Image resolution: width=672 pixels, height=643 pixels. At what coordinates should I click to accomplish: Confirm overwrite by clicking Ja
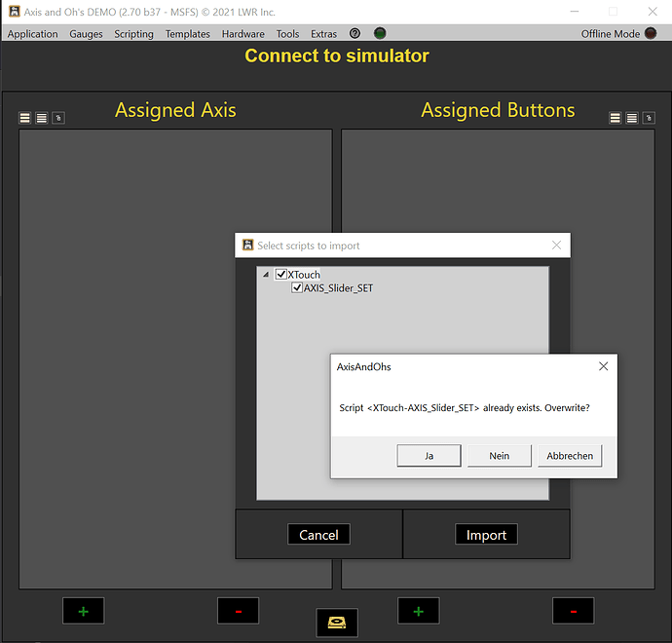coord(429,455)
